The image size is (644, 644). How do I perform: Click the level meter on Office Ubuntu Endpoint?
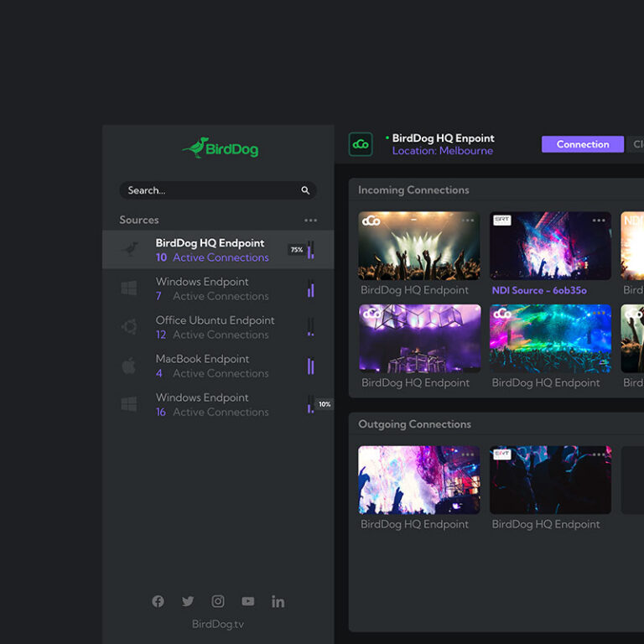311,327
